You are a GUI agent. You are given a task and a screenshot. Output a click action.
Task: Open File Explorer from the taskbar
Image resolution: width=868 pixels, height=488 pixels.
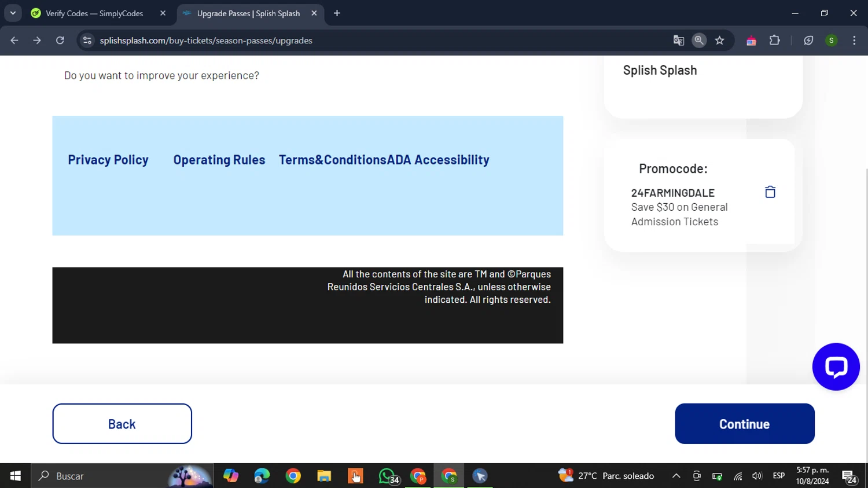[x=324, y=476]
